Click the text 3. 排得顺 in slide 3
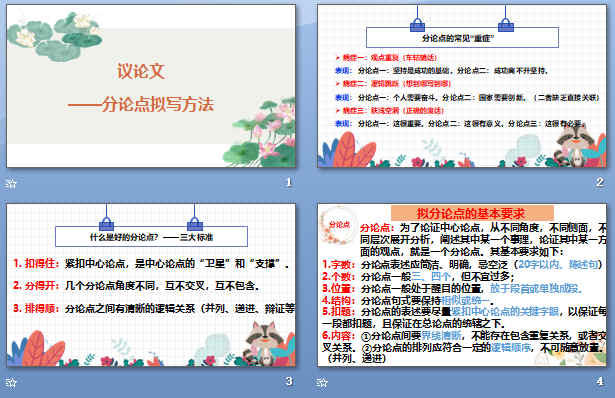Screen dimensions: 615x398 click(x=36, y=308)
